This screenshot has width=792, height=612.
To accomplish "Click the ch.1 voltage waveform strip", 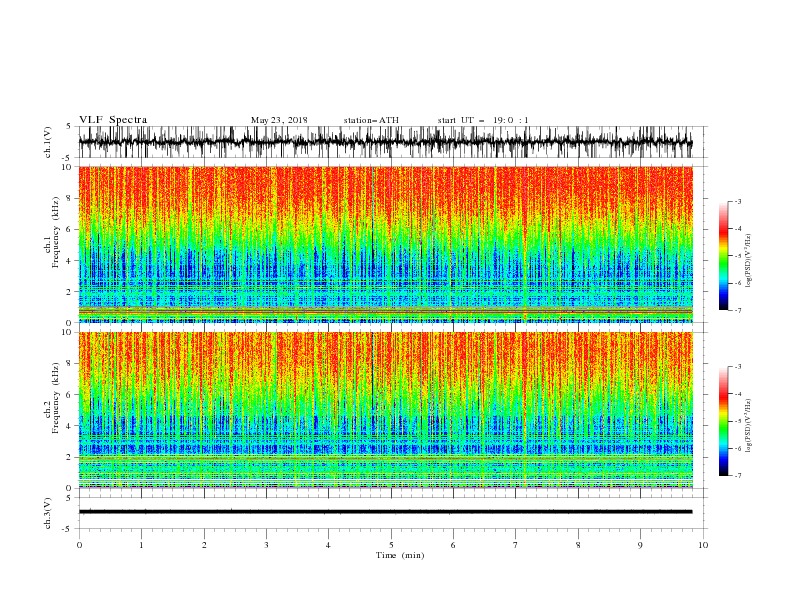I will (x=385, y=142).
